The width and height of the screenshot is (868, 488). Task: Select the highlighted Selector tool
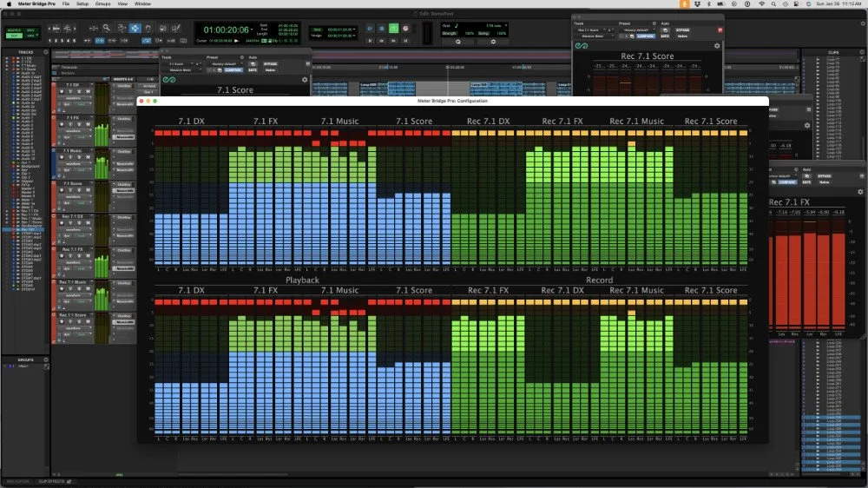[135, 28]
